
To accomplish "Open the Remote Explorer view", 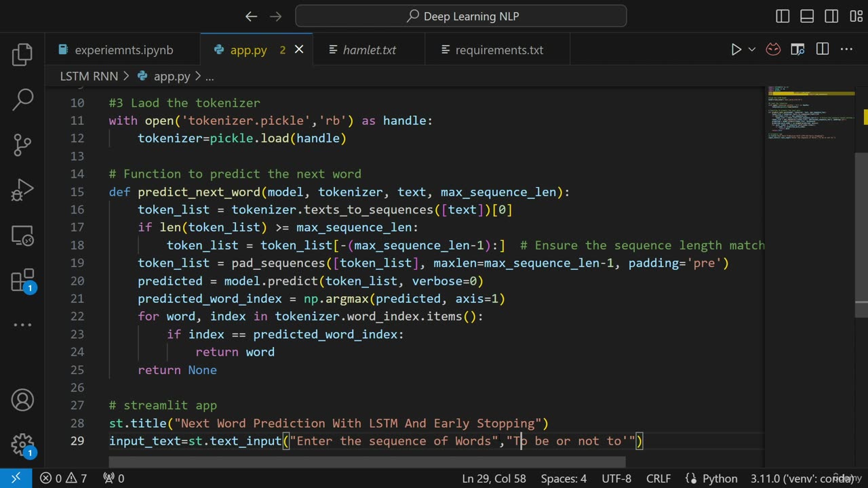I will (22, 235).
